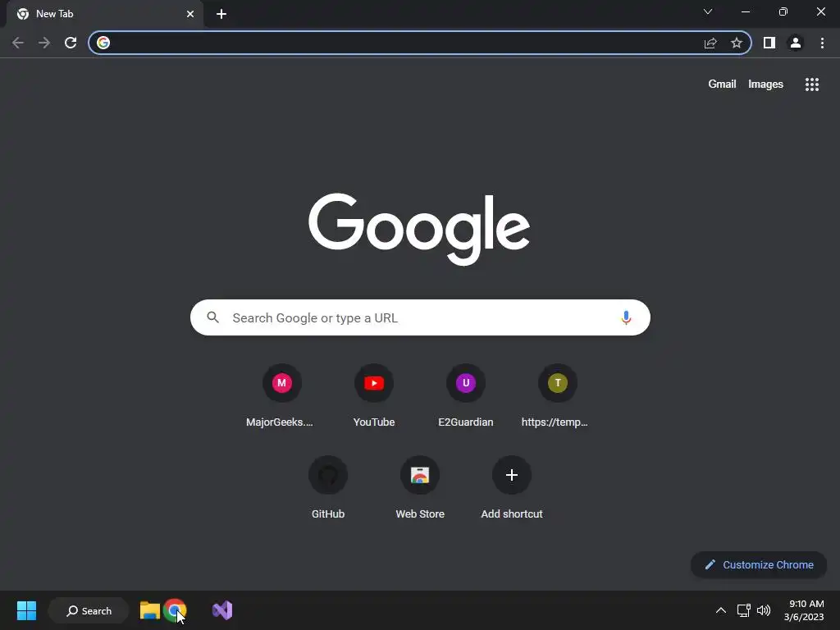Open the Chrome profile avatar menu
Viewport: 840px width, 630px height.
(x=796, y=43)
